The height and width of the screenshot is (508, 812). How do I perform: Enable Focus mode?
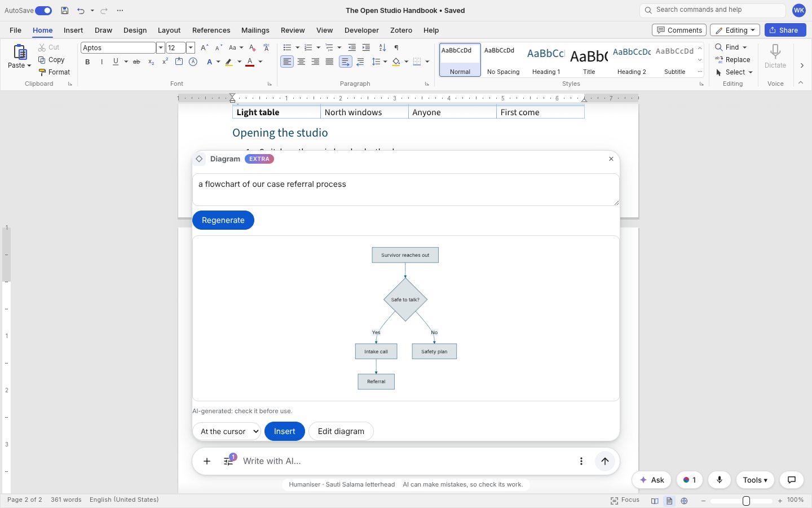tap(625, 500)
